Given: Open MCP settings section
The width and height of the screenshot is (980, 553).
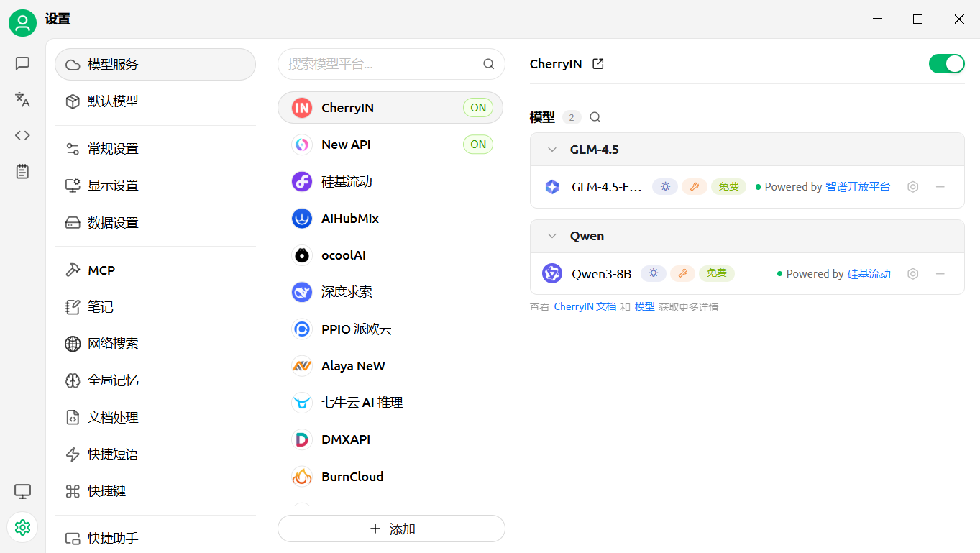Looking at the screenshot, I should [x=101, y=270].
